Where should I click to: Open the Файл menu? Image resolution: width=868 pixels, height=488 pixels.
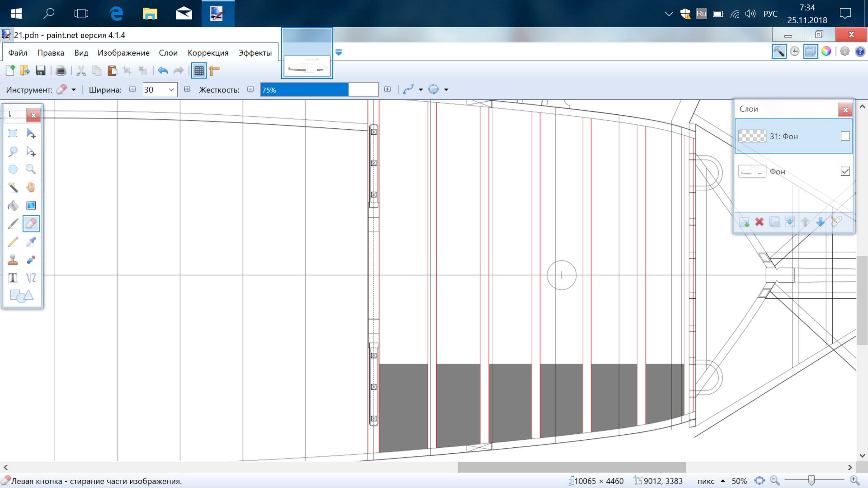tap(17, 53)
